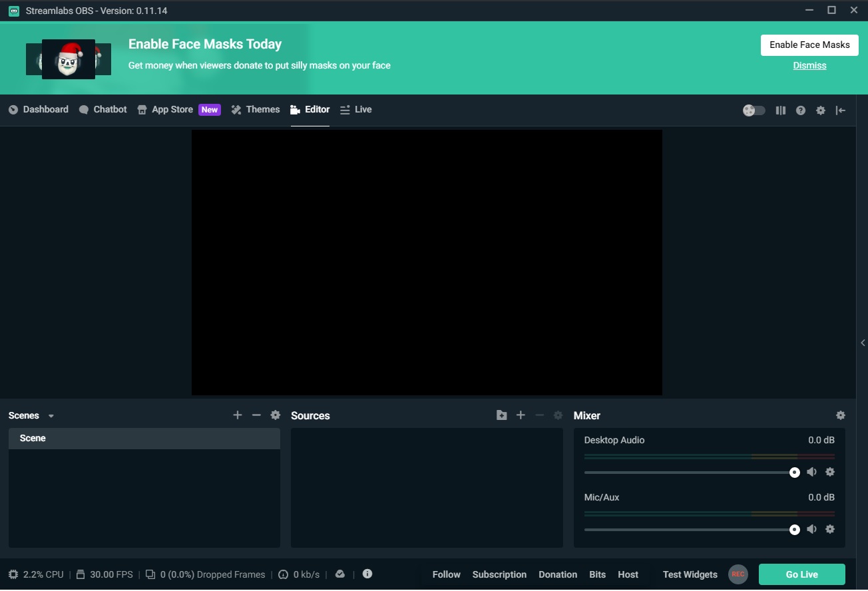Click the CPU usage chip icon

click(x=13, y=574)
